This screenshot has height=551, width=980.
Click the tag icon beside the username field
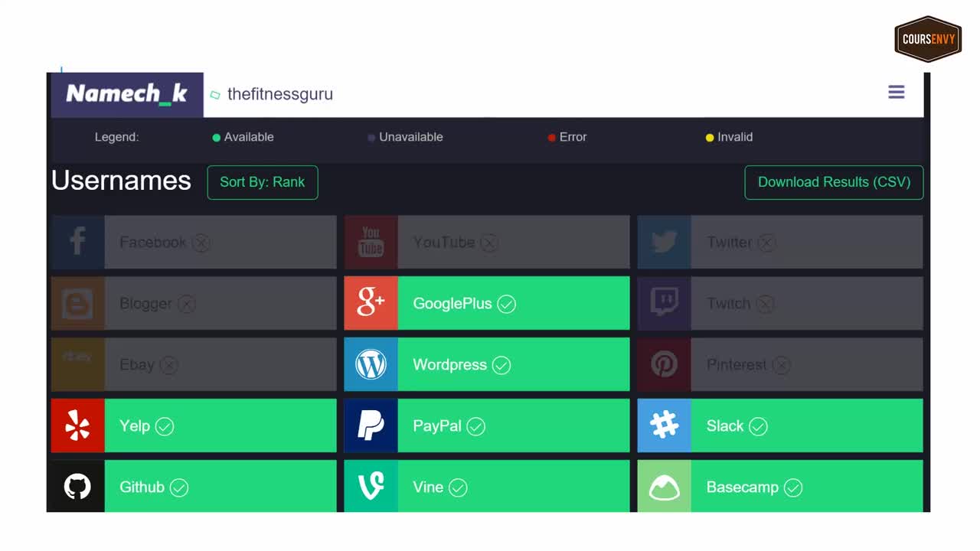[x=215, y=95]
